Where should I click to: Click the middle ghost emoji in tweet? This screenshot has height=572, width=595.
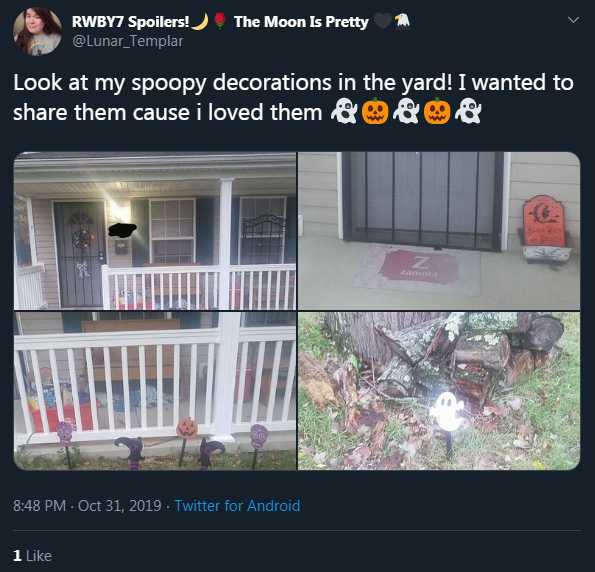(x=406, y=111)
